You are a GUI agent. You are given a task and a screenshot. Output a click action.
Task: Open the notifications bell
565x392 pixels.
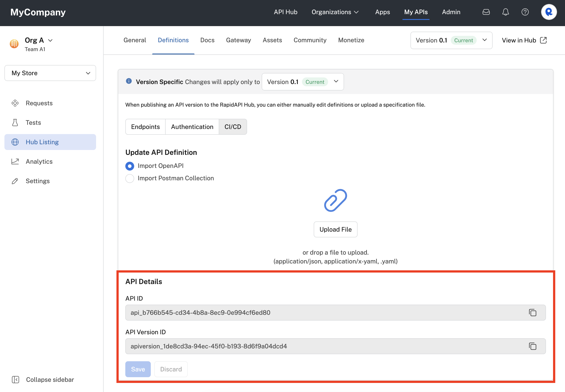pos(505,12)
